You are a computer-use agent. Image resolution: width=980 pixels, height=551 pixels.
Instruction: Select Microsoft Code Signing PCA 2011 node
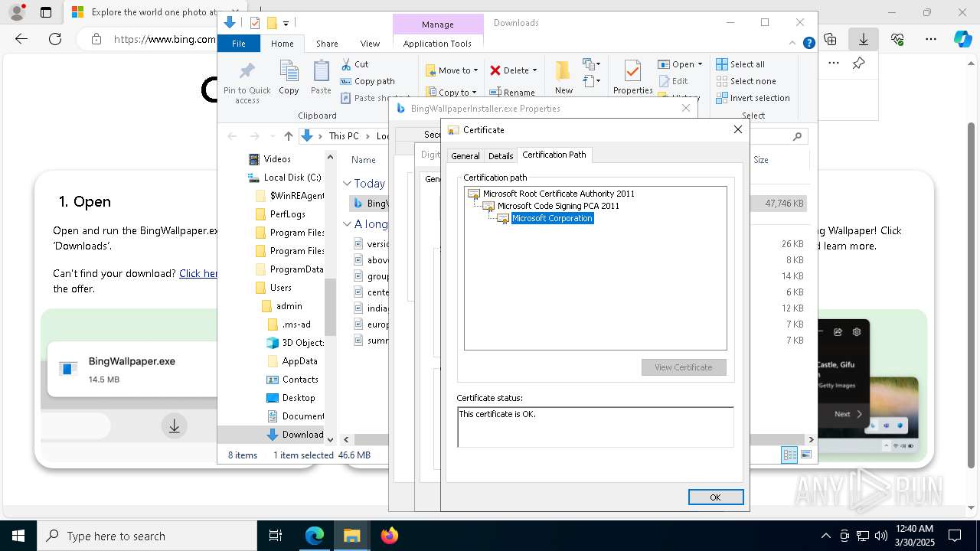[558, 206]
